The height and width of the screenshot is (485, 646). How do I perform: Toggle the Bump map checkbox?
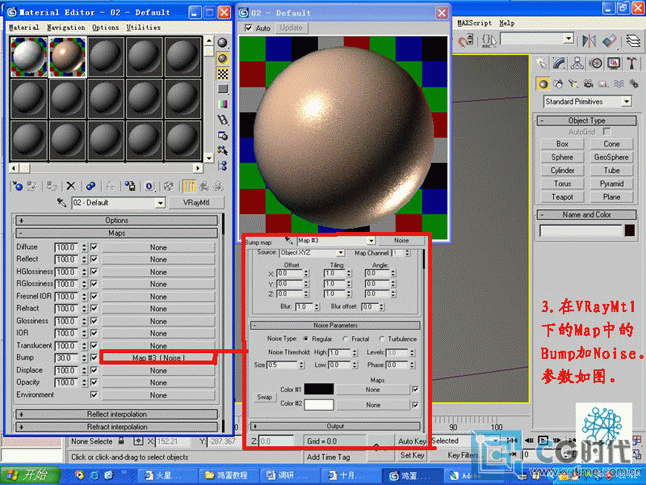tap(94, 357)
